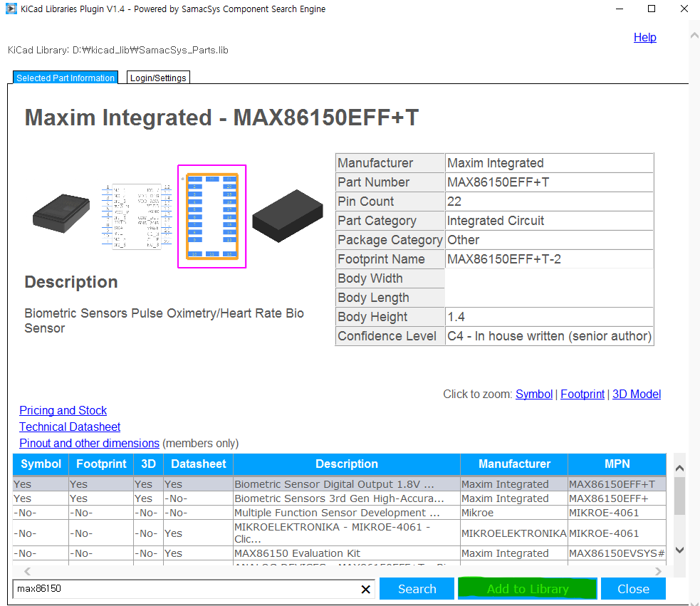Click the Confidence Level value cell
700x606 pixels.
[x=549, y=336]
